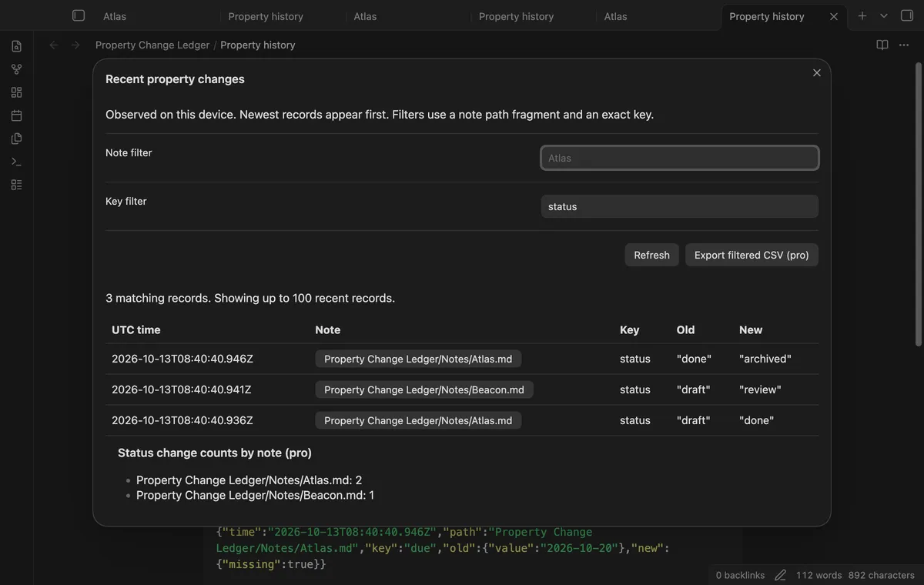Click the Old column header
924x585 pixels.
[x=686, y=329]
